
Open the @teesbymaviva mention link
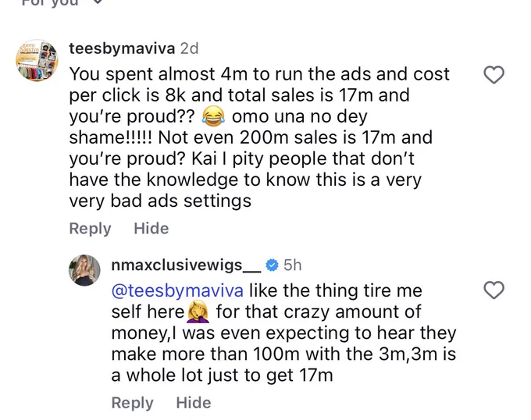click(x=177, y=290)
